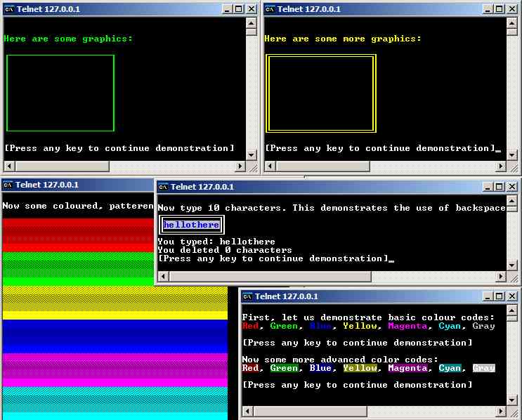The width and height of the screenshot is (522, 420).
Task: Click the red pattern band
Action: (77, 235)
